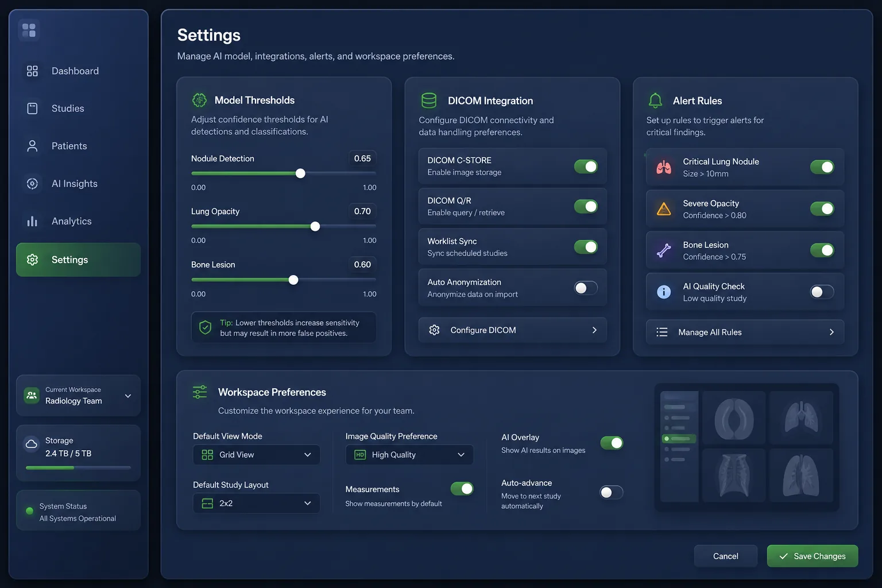The image size is (882, 588).
Task: Click the Analytics bar chart icon
Action: (x=32, y=221)
